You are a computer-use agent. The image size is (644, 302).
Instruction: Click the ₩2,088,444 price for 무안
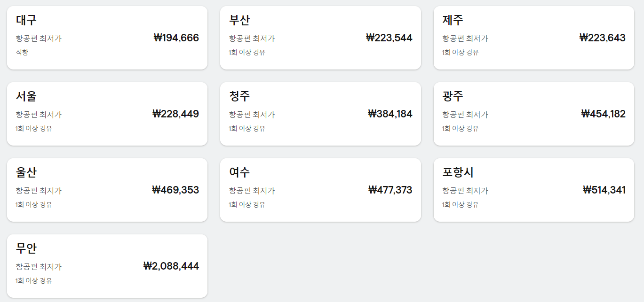171,266
